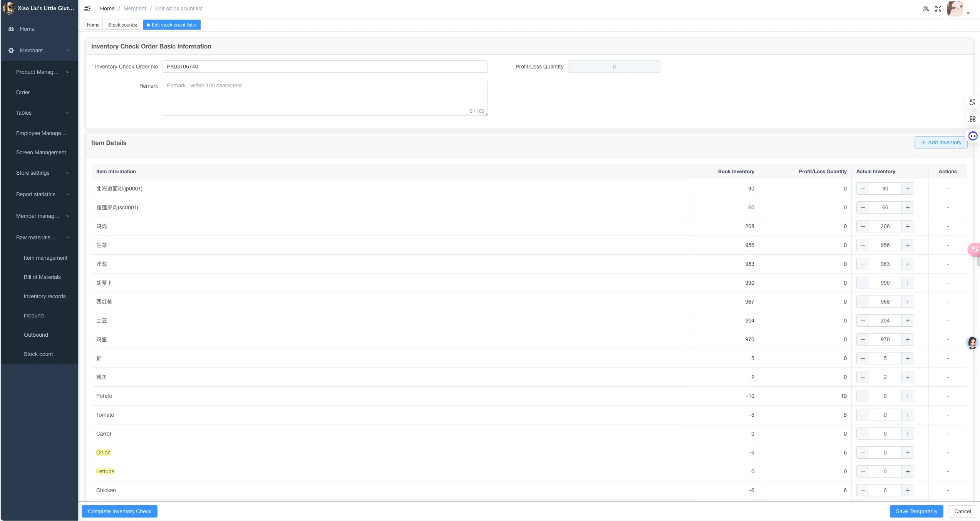This screenshot has height=521, width=980.
Task: Click Save Temporarily button
Action: point(916,511)
